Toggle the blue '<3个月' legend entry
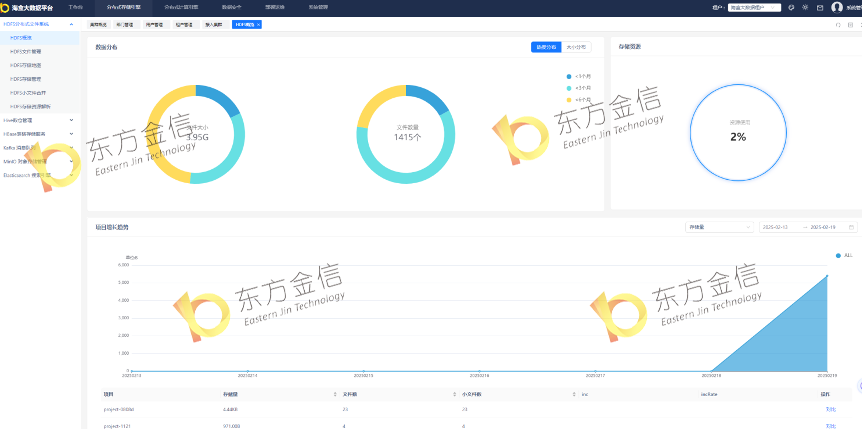This screenshot has width=862, height=429. coord(578,76)
